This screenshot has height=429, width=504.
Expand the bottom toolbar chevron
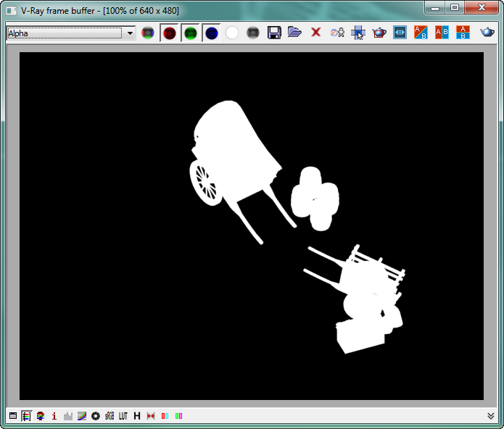[x=492, y=416]
